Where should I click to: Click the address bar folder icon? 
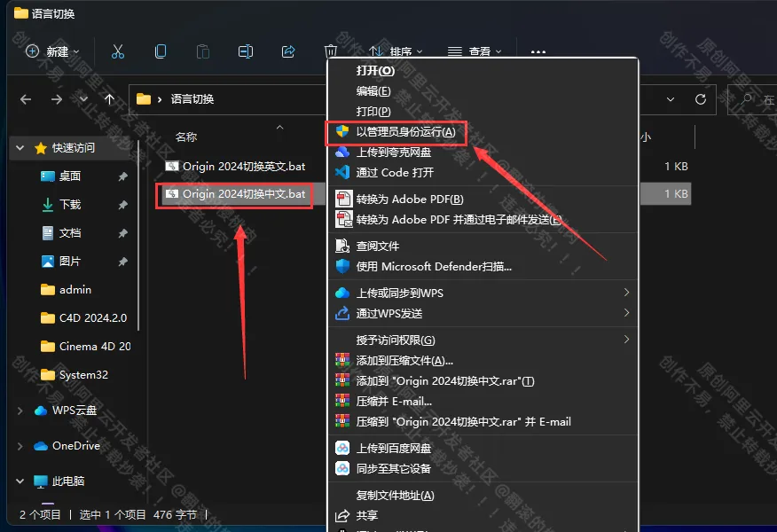click(x=144, y=99)
